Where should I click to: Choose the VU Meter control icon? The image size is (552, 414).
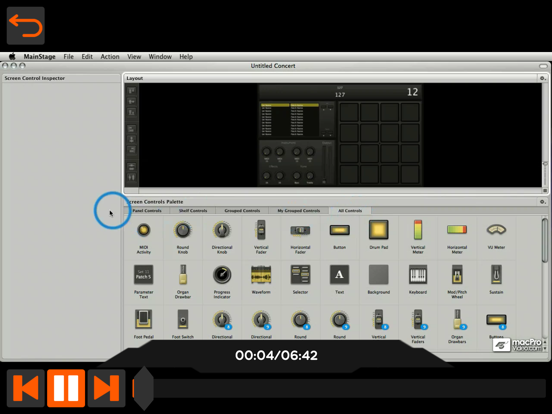click(496, 230)
